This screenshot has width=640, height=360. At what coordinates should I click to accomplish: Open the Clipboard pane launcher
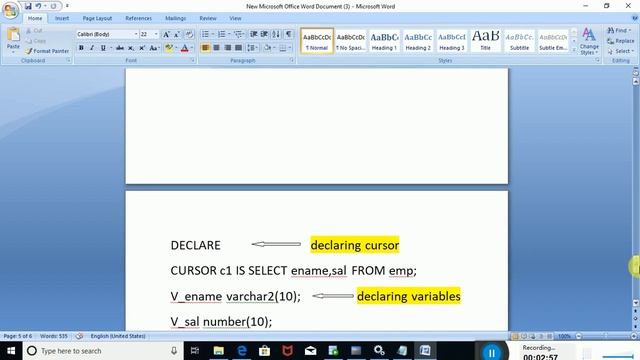coord(68,60)
